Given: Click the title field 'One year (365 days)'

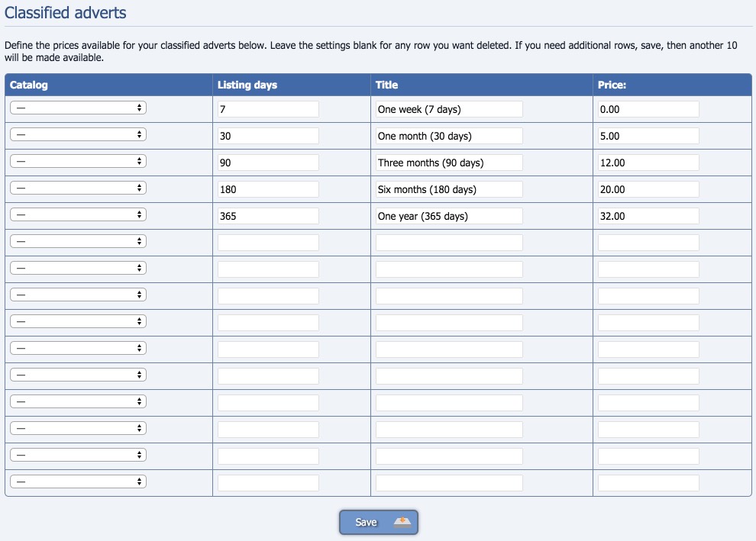Looking at the screenshot, I should [x=449, y=216].
